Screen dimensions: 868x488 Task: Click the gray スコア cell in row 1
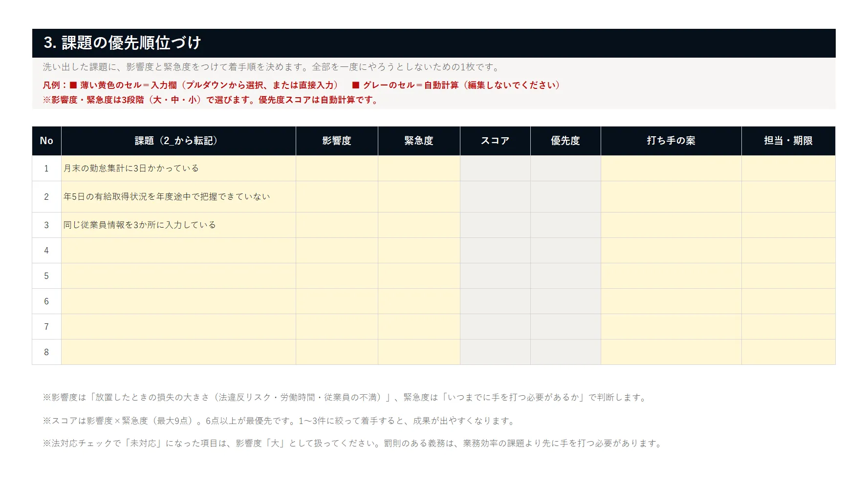click(495, 169)
